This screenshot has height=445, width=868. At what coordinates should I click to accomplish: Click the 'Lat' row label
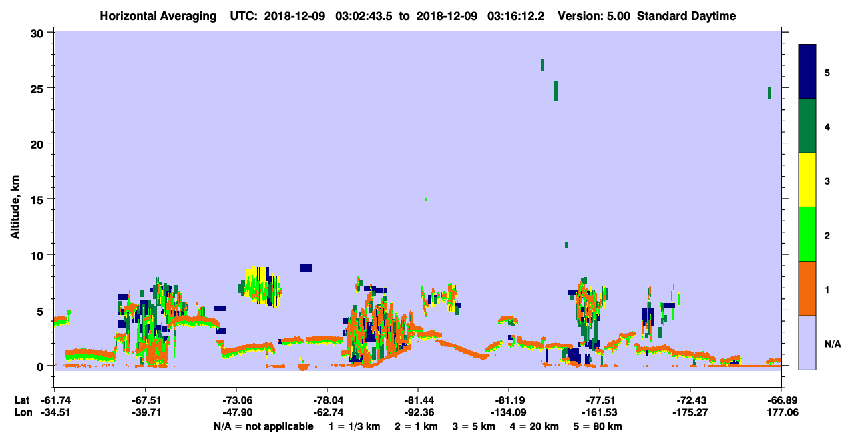tap(21, 400)
